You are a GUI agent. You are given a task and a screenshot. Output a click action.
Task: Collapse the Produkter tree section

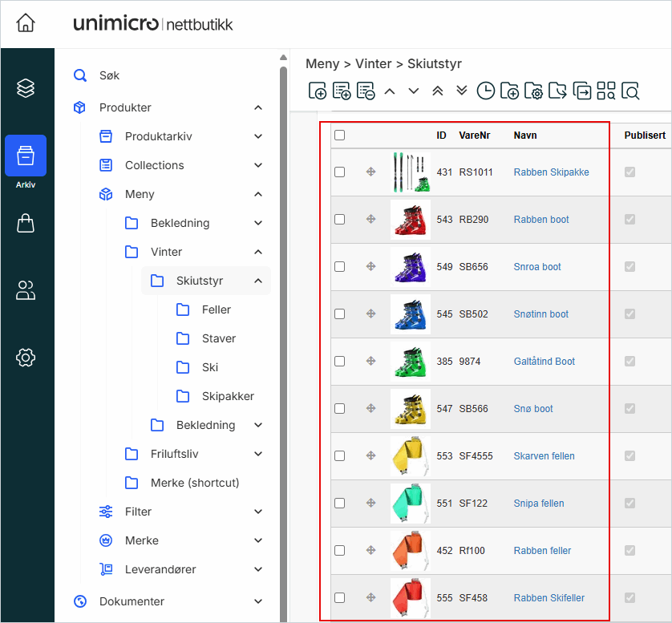pos(258,107)
